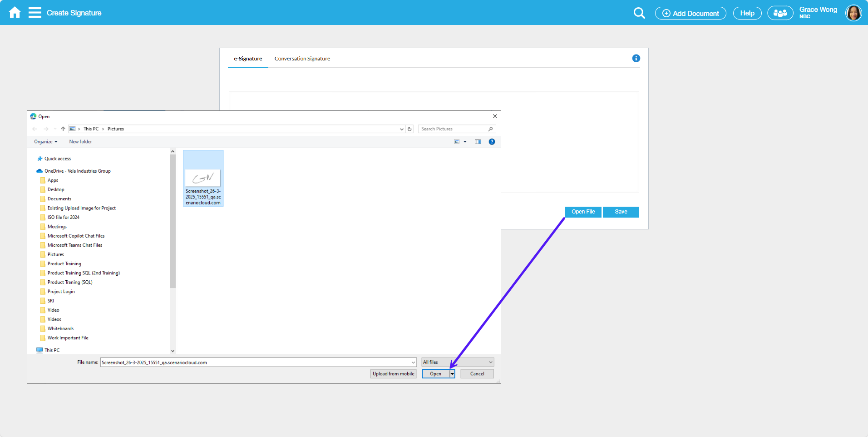
Task: Toggle the preview pane icon
Action: point(478,142)
